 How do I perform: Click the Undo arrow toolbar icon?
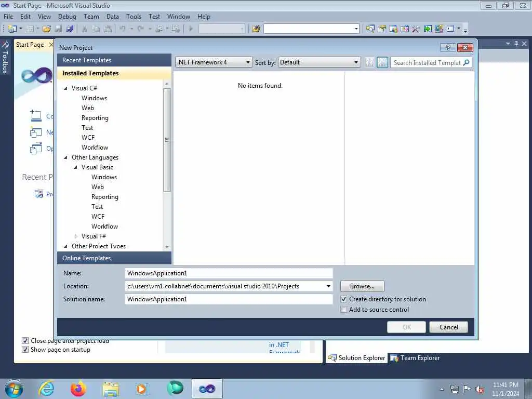tap(123, 29)
